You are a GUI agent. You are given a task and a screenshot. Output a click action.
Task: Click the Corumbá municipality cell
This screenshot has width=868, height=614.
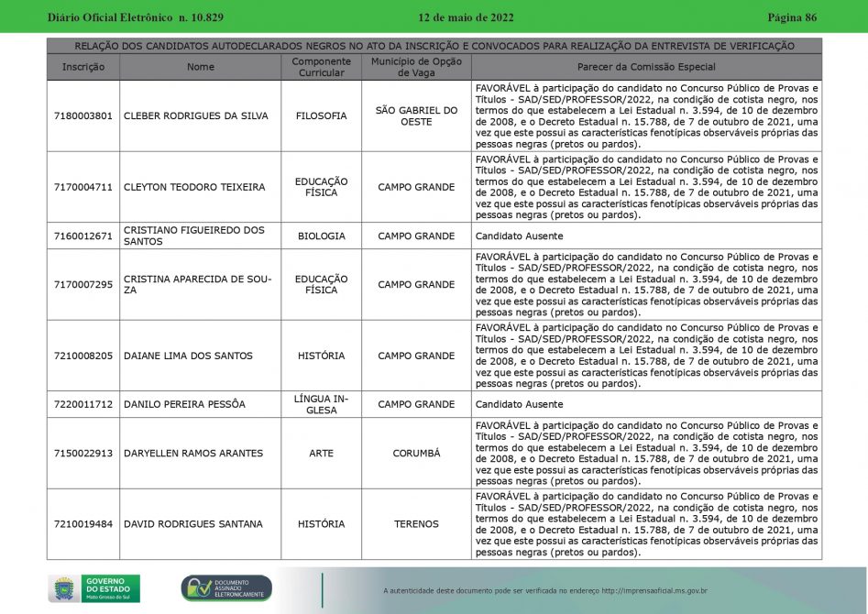(x=416, y=453)
